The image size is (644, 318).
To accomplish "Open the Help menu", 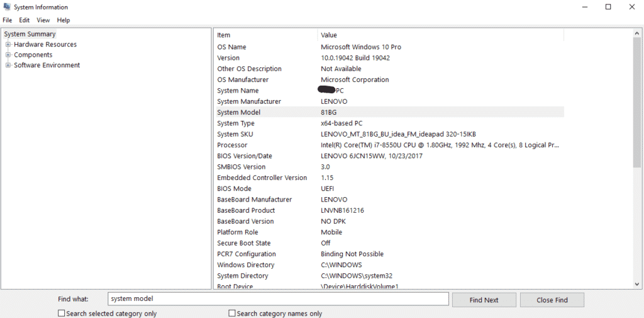I will 64,20.
